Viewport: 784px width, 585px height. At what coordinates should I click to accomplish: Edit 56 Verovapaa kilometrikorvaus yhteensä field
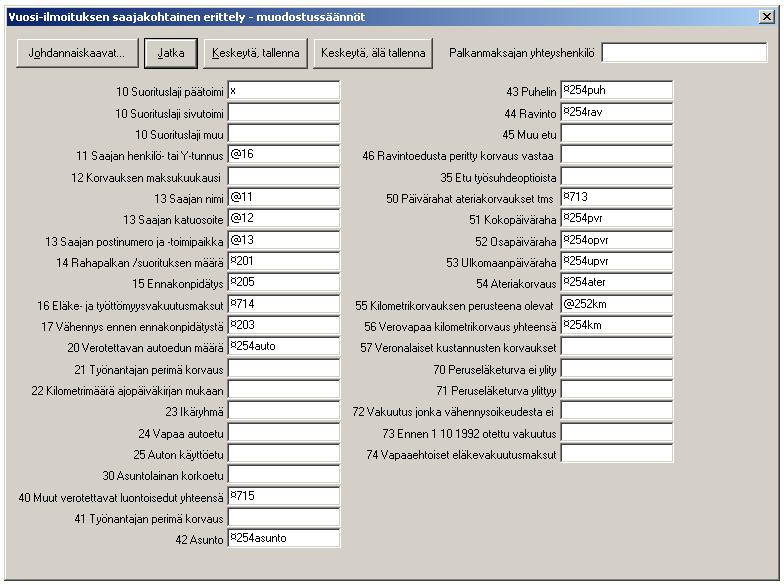click(617, 326)
